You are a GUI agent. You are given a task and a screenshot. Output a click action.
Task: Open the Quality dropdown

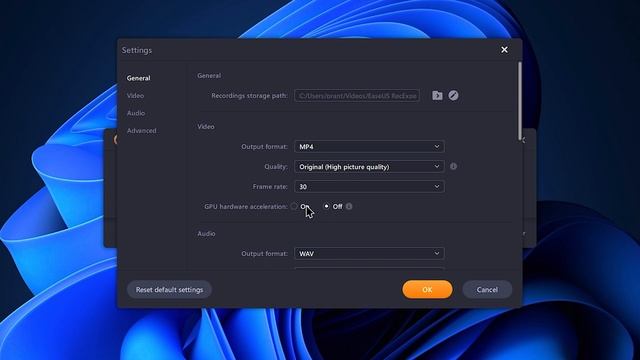(x=369, y=167)
